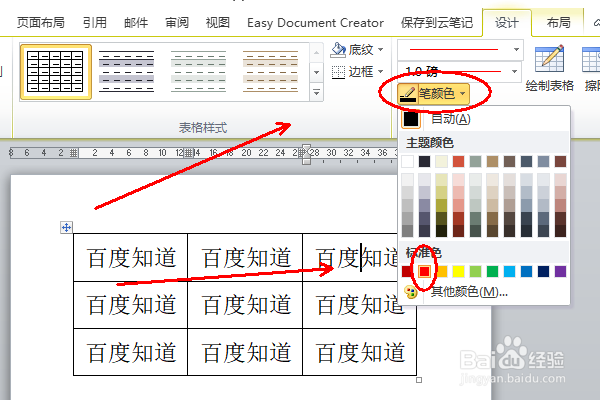Viewport: 600px width, 400px height.
Task: Click the 边框 borders icon
Action: point(338,72)
